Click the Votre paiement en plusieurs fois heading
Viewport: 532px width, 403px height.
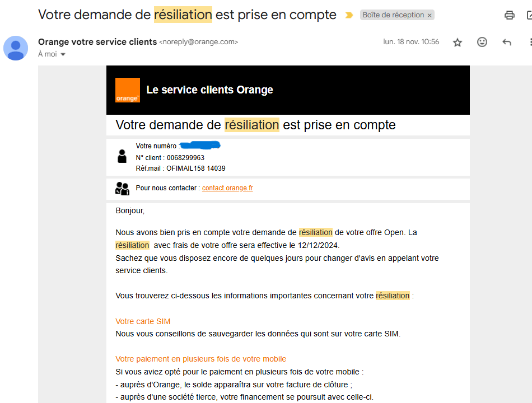(x=201, y=359)
